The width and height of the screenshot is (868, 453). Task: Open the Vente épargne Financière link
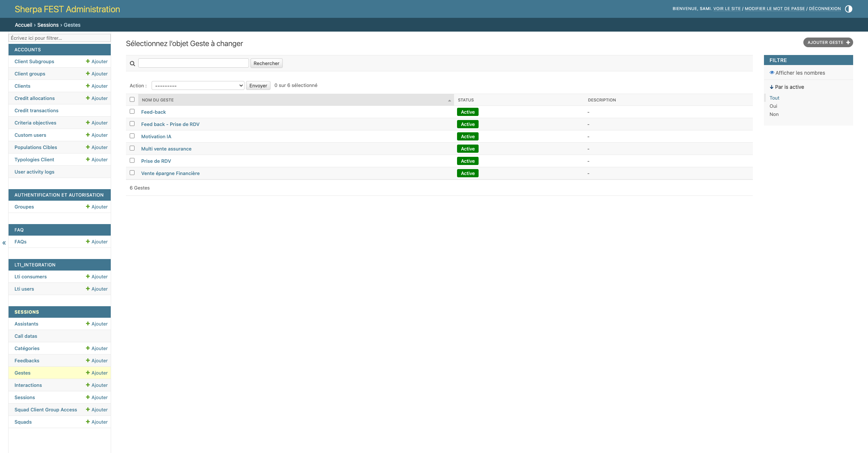[x=170, y=173]
